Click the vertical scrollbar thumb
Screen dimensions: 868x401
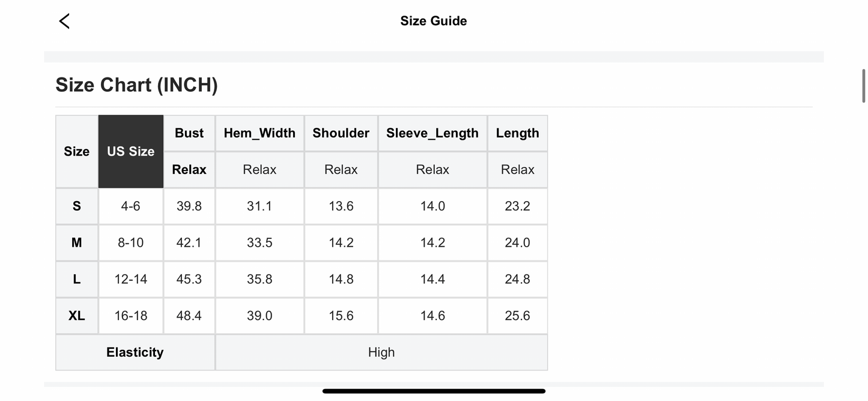coord(864,85)
